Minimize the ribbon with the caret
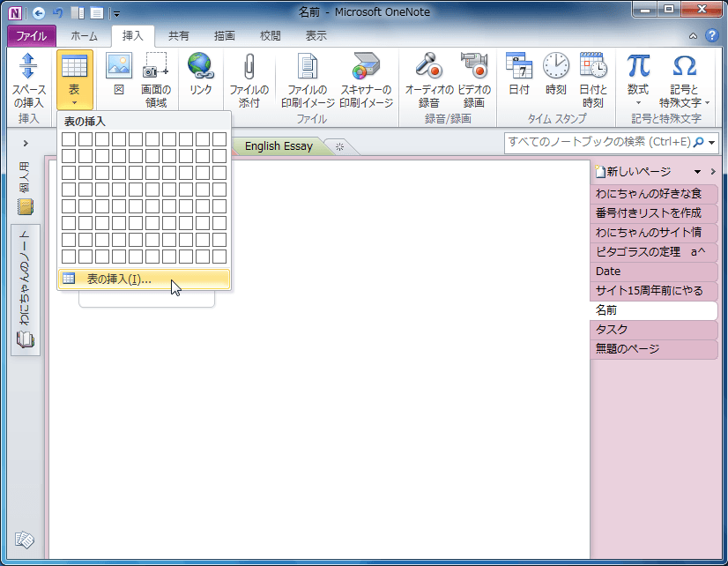This screenshot has height=566, width=728. tap(693, 36)
